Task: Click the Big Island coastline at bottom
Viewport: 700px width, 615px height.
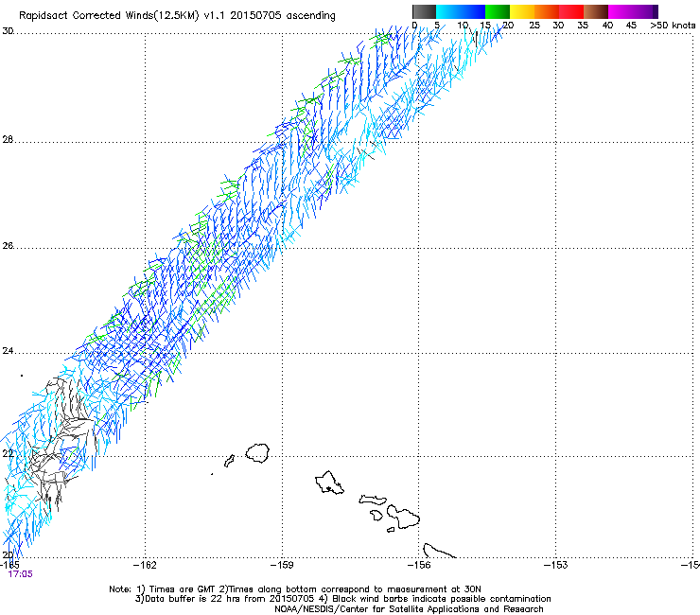Action: point(439,551)
